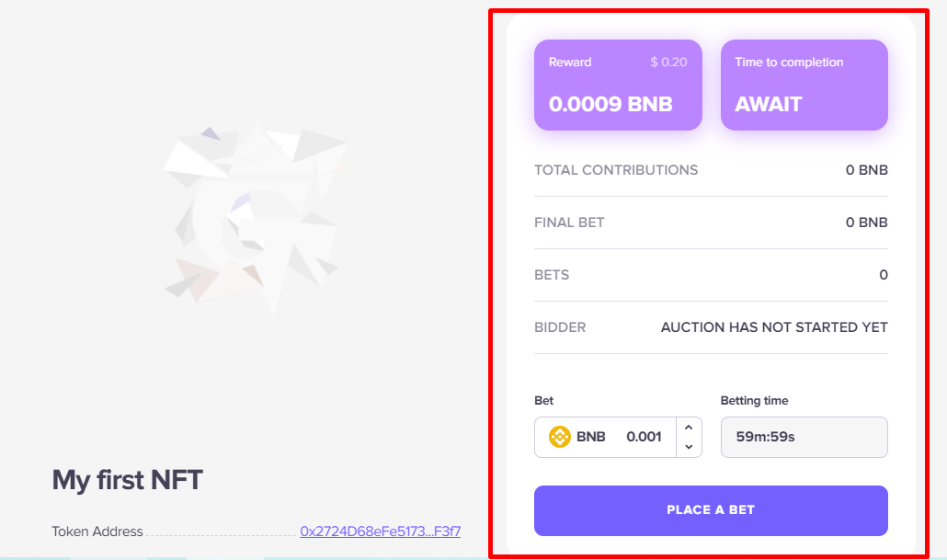The height and width of the screenshot is (560, 947).
Task: Decrease the bet with the down arrow
Action: [689, 447]
